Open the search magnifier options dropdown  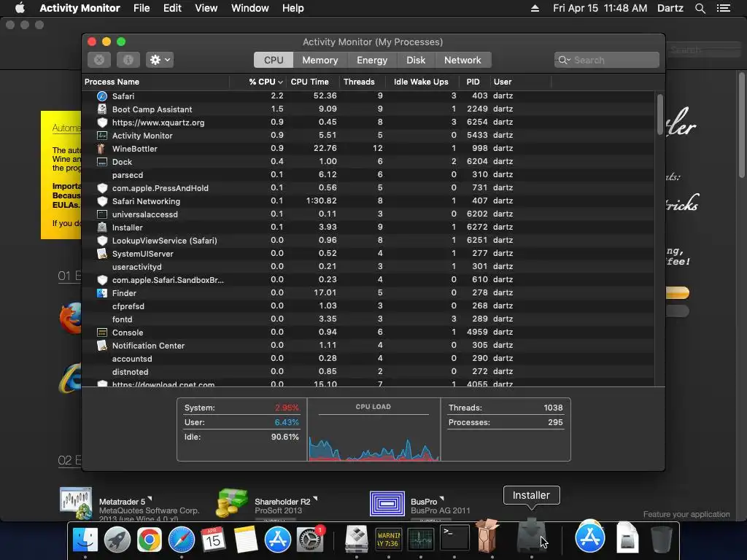[564, 60]
